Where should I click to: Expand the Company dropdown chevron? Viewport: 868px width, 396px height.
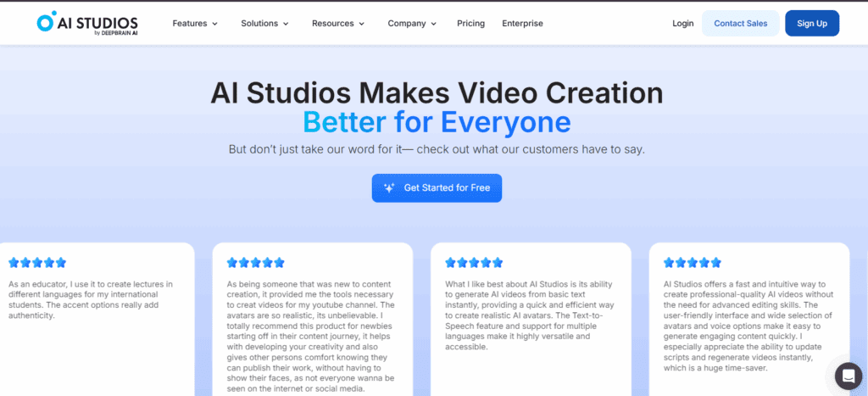point(433,24)
